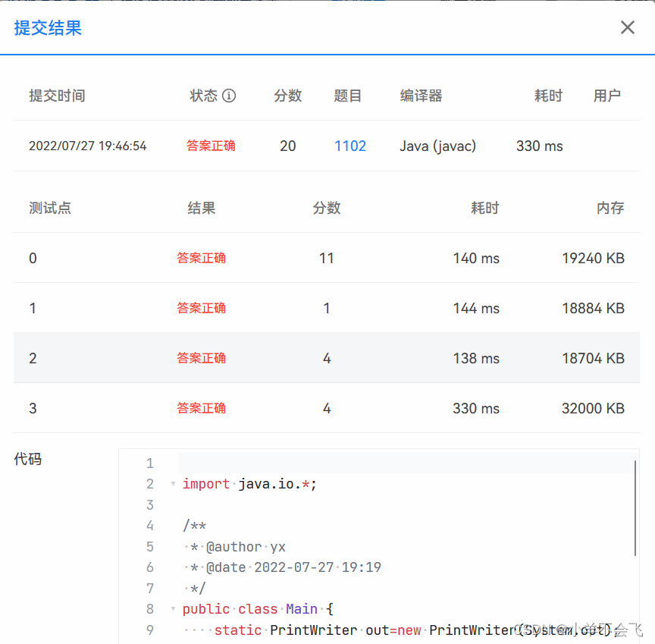Select line number 5 in the code viewer

(149, 546)
